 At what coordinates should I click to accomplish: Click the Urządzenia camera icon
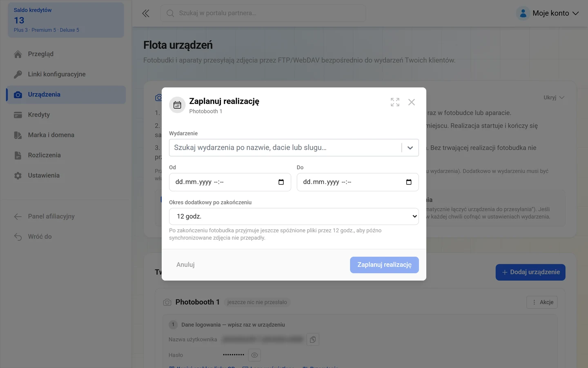tap(18, 94)
